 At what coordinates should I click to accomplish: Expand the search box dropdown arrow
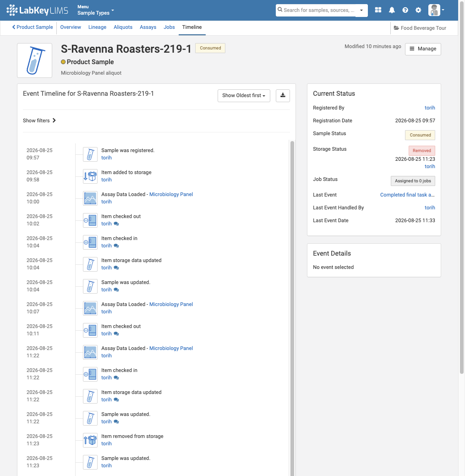click(x=361, y=10)
